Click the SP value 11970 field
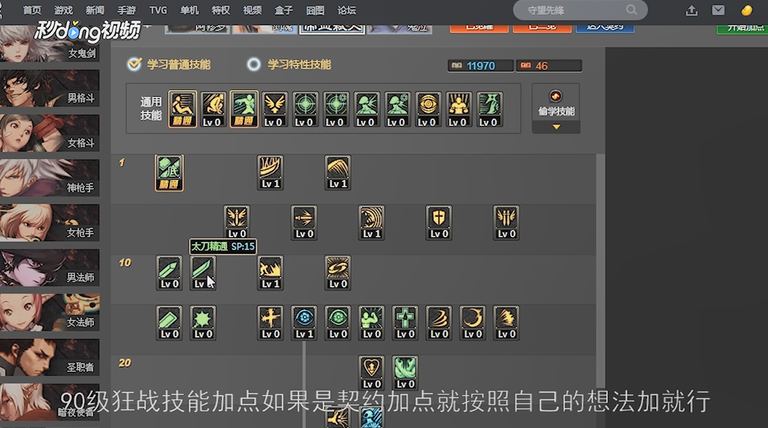Screen dimensions: 768x428 tap(480, 66)
